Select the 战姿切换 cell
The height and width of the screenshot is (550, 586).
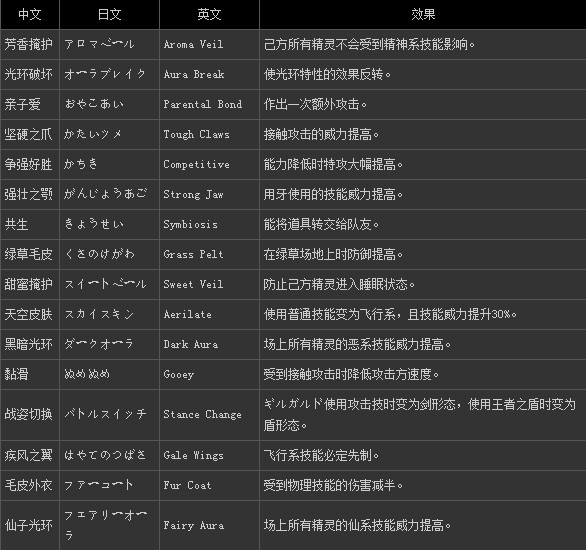(x=30, y=415)
